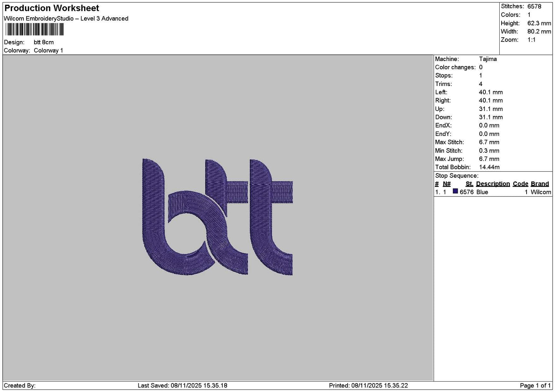Click the 'St.' column header
This screenshot has height=392, width=555.
469,184
